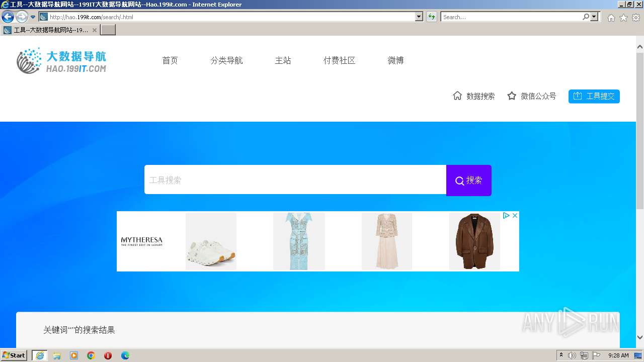Expand the address bar autocomplete dropdown
Screen dimensions: 644x362
[419, 17]
